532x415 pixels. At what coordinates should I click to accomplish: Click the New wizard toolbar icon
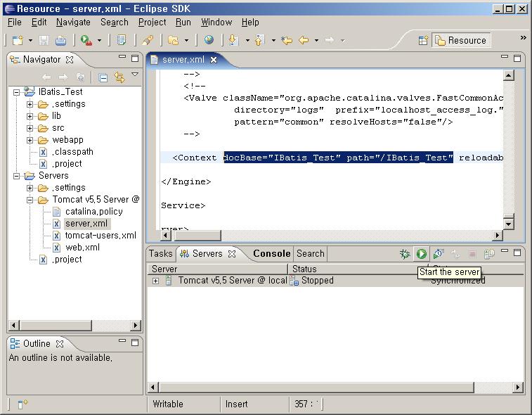18,40
